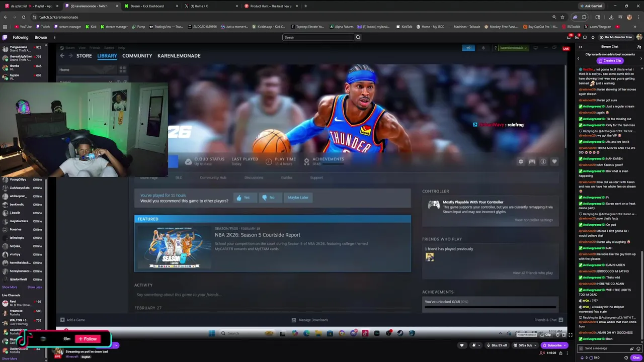Toggle fullscreen on the video player
644x362 pixels.
[570, 335]
